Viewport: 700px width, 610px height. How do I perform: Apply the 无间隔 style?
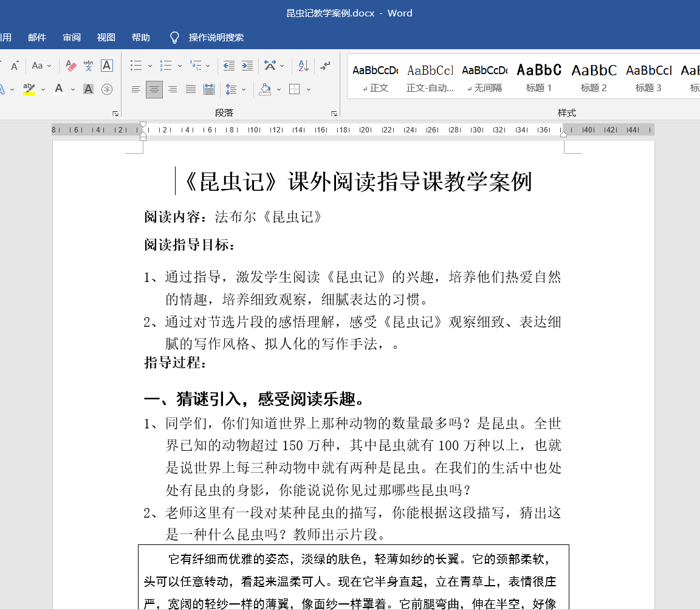(484, 77)
